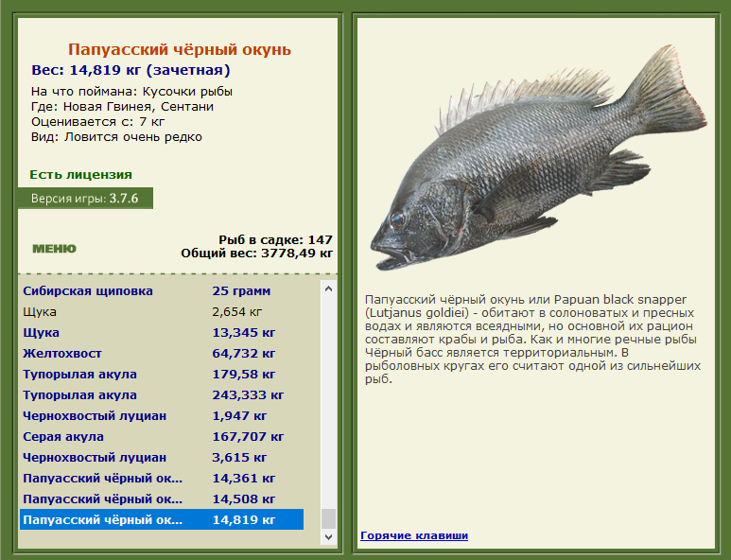731x560 pixels.
Task: Click the Рыб в садке: 147 text
Action: click(275, 239)
